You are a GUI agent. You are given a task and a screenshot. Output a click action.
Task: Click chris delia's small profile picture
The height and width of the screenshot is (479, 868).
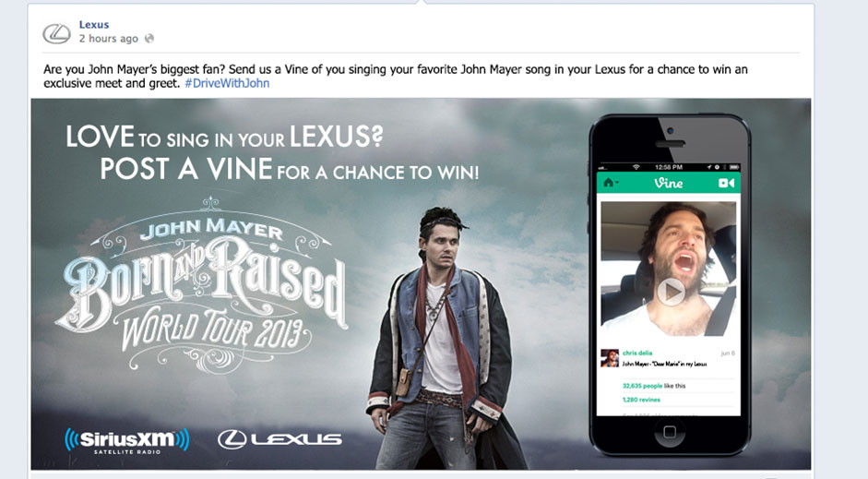click(x=610, y=358)
